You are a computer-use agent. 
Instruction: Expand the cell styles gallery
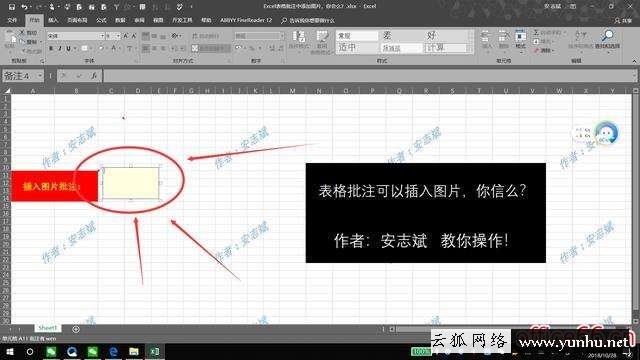pyautogui.click(x=471, y=50)
